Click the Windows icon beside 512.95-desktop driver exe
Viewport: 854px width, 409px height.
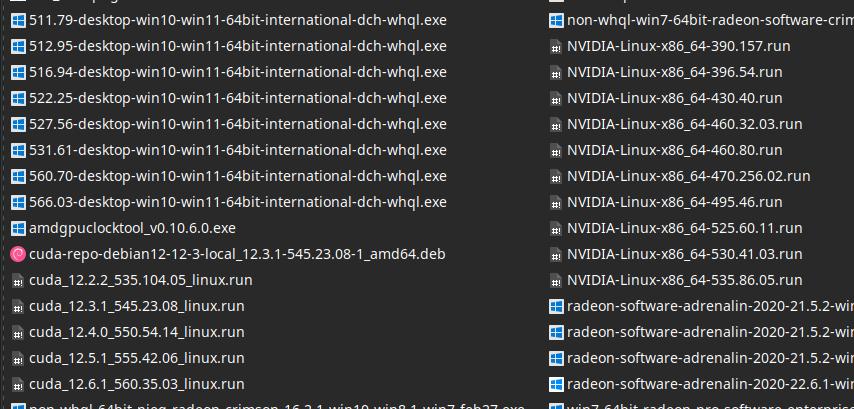(18, 47)
